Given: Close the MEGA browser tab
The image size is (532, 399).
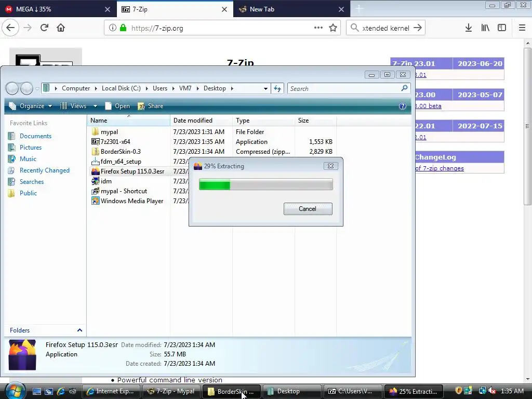Looking at the screenshot, I should coord(108,9).
